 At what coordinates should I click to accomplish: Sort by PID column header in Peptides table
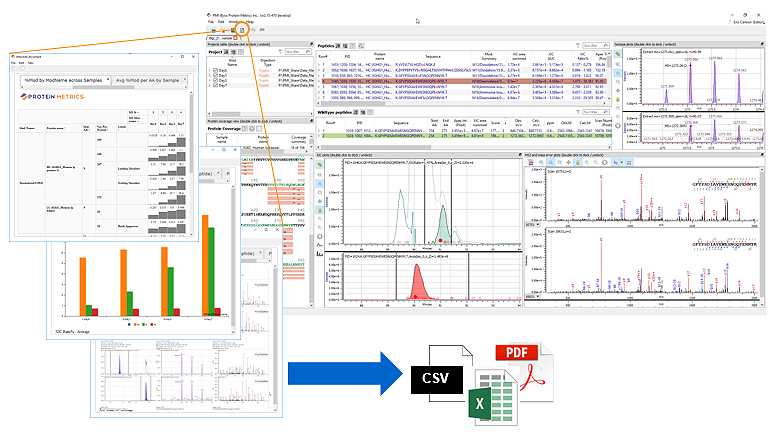click(347, 56)
